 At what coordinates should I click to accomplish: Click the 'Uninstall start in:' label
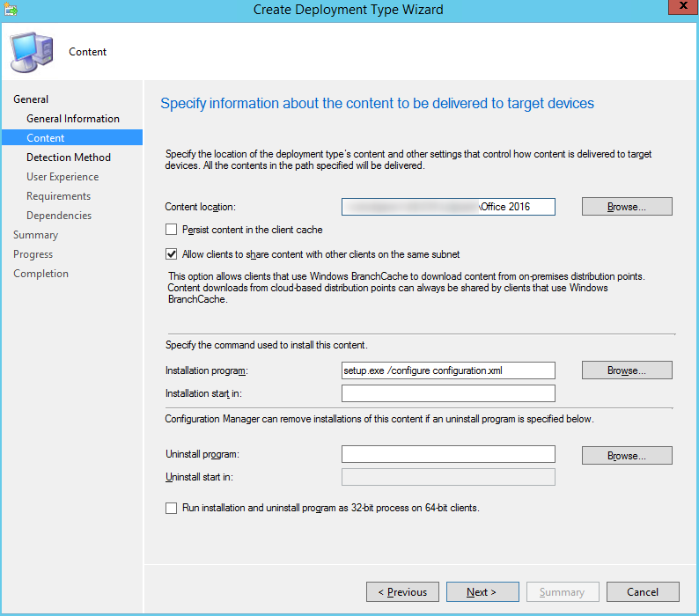pos(199,477)
